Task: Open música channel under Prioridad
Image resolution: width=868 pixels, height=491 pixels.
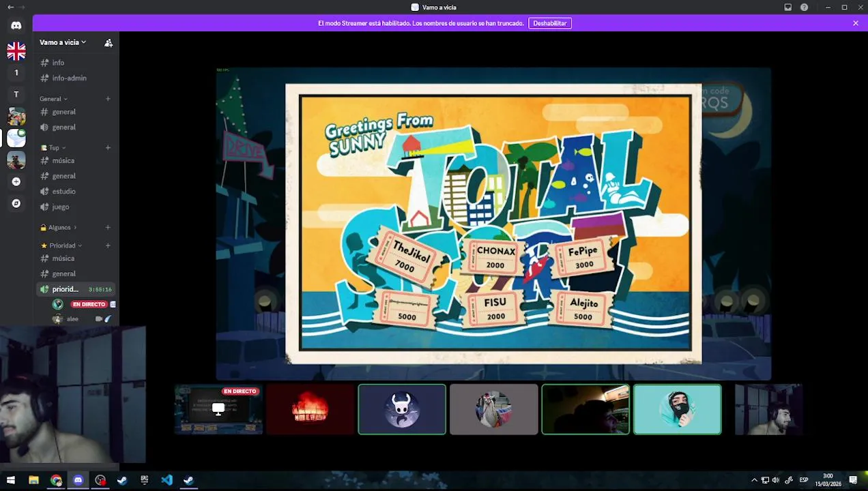Action: pyautogui.click(x=75, y=258)
